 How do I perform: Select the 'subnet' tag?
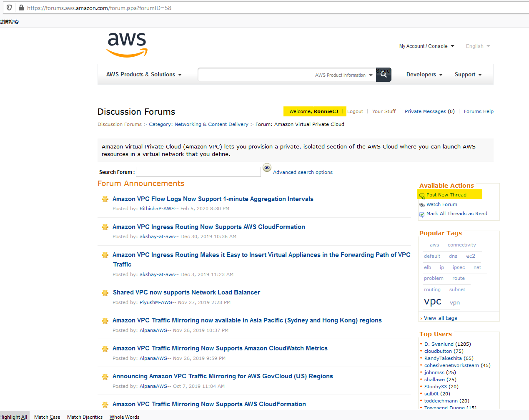pyautogui.click(x=457, y=289)
